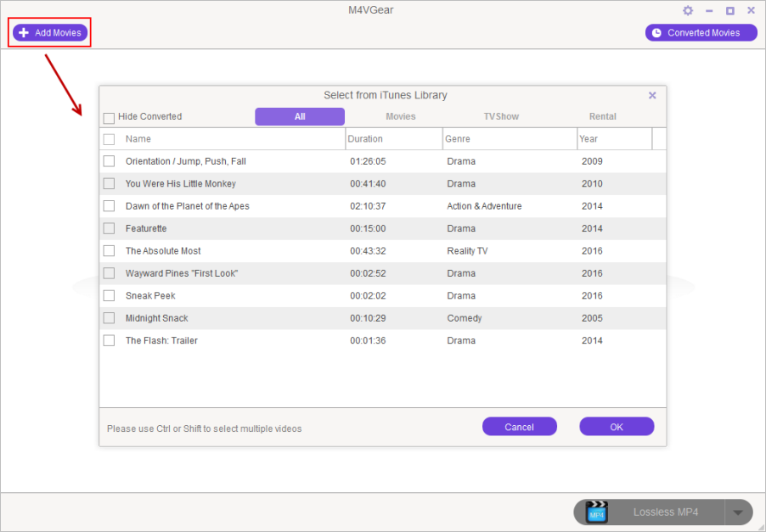Click the "Midnight Snack" title
766x532 pixels.
pos(156,318)
